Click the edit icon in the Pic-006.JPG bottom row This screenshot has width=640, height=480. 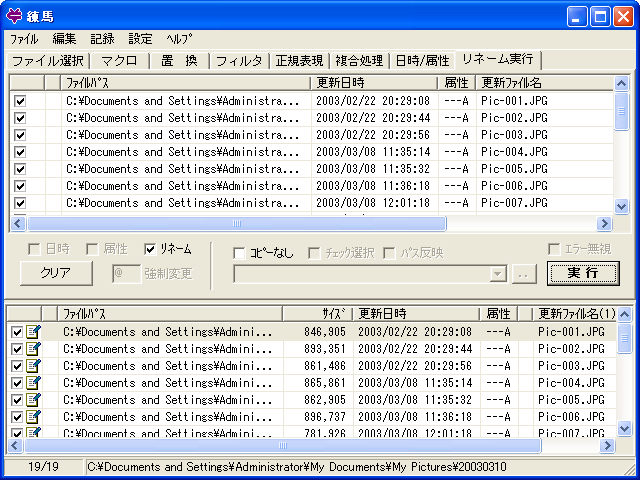[x=33, y=418]
